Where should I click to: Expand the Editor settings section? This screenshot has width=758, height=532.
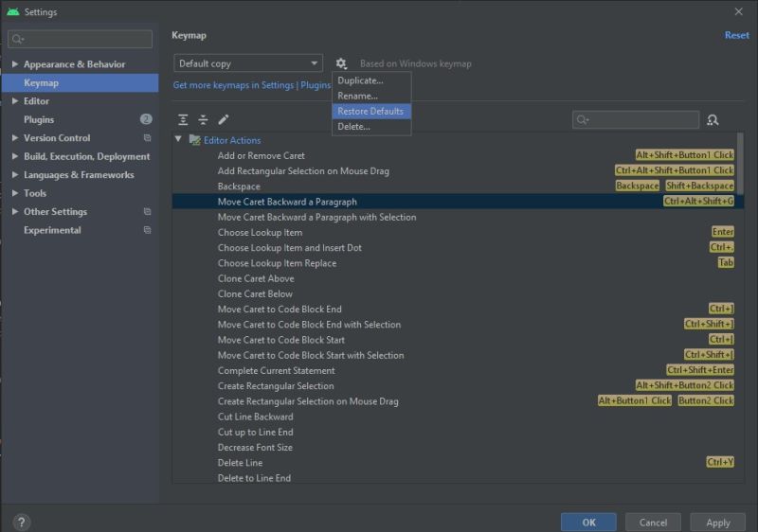[x=15, y=101]
